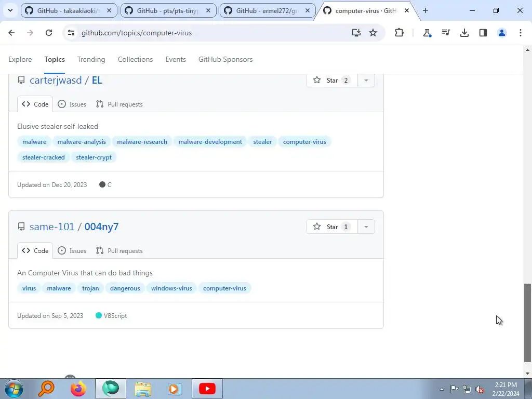This screenshot has height=399, width=532.
Task: Toggle browser side panel icon
Action: 483,33
